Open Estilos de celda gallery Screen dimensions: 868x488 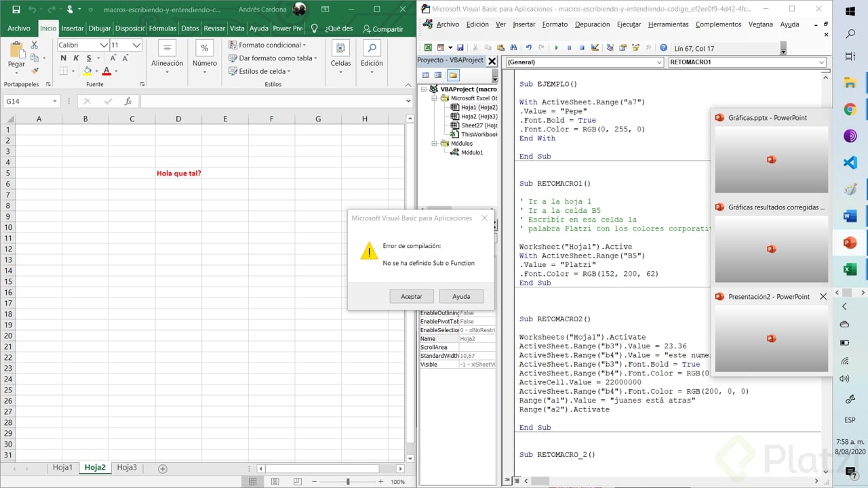click(259, 71)
